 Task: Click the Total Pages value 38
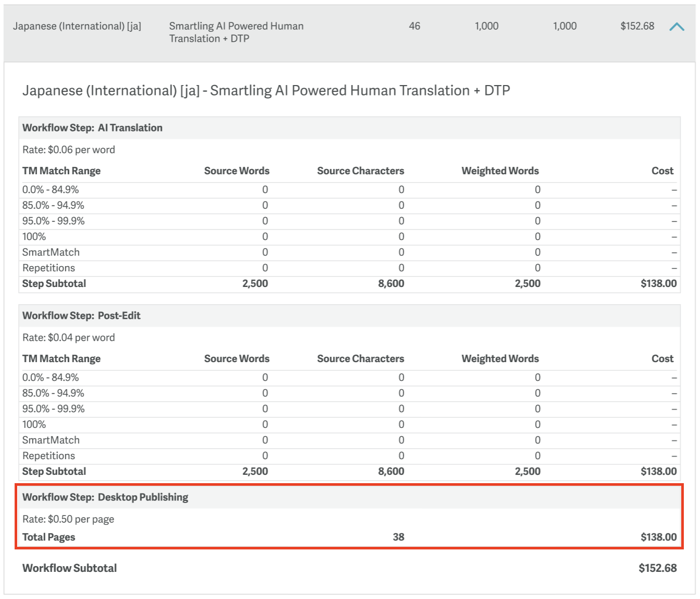click(398, 537)
